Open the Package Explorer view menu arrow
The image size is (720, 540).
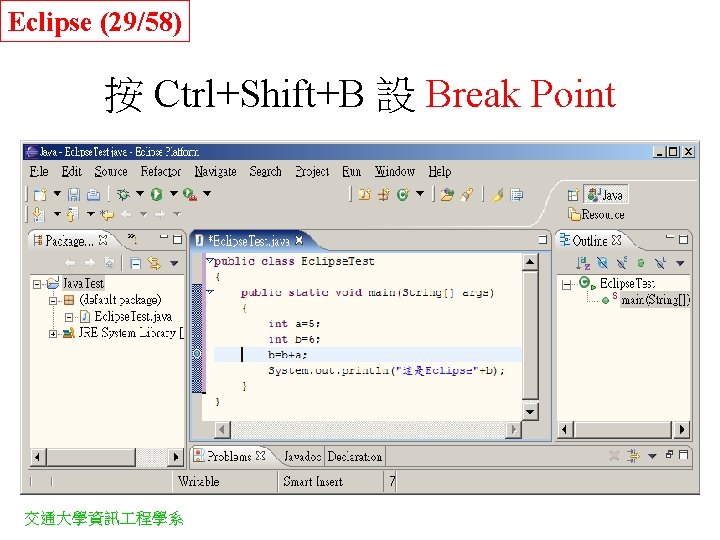[174, 263]
